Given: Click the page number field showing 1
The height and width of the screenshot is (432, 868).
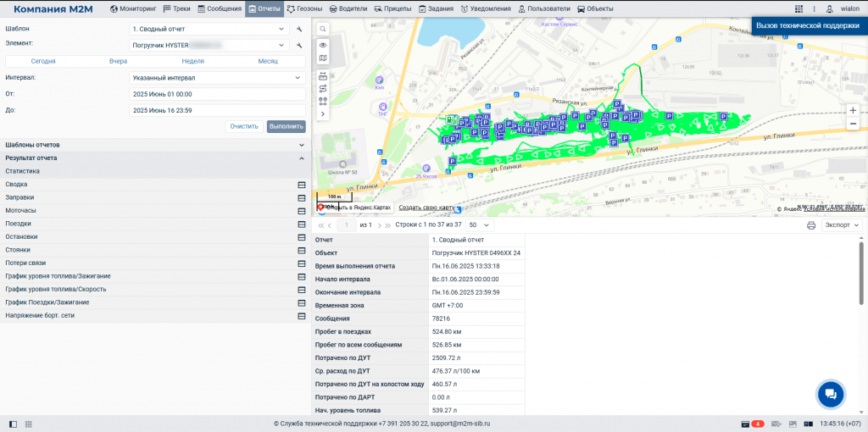Looking at the screenshot, I should [347, 225].
